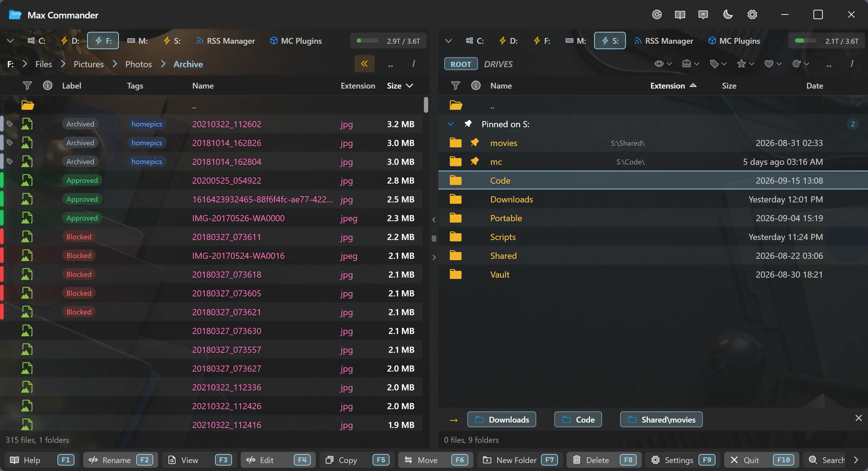Open the star favorites dropdown
The width and height of the screenshot is (868, 471).
(745, 64)
